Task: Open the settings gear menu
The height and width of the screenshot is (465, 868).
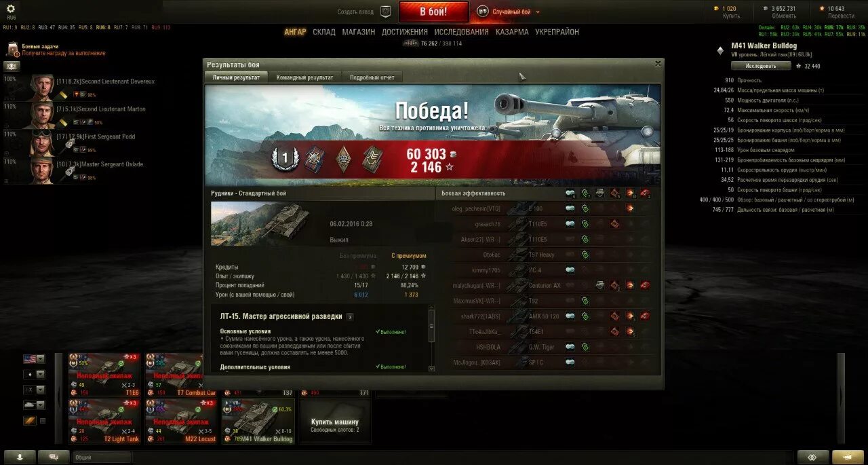Action: [11, 9]
